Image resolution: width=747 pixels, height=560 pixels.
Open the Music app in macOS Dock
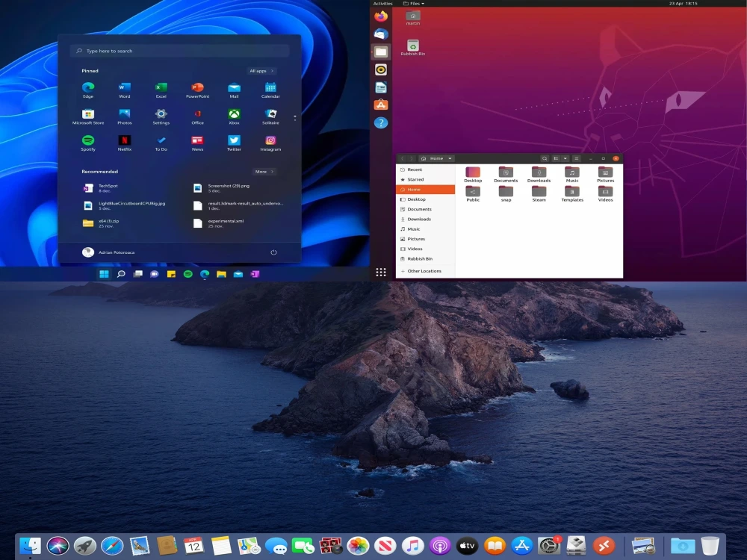click(413, 546)
